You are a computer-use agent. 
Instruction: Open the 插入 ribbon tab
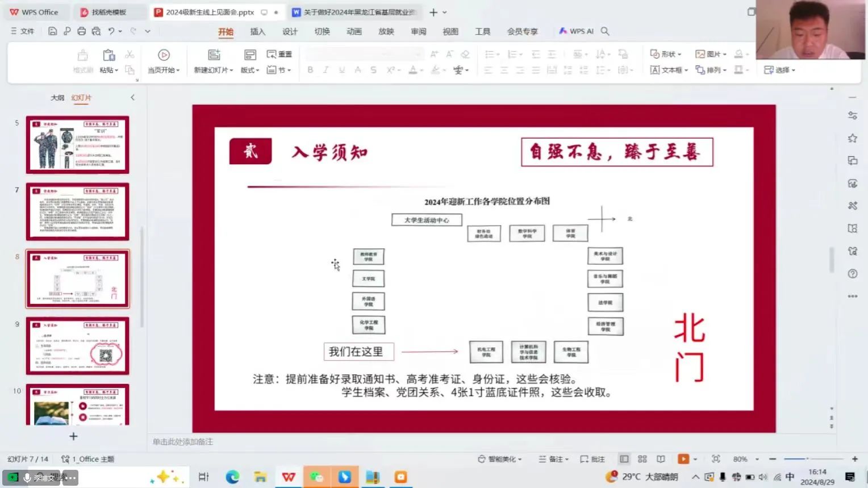click(x=257, y=31)
